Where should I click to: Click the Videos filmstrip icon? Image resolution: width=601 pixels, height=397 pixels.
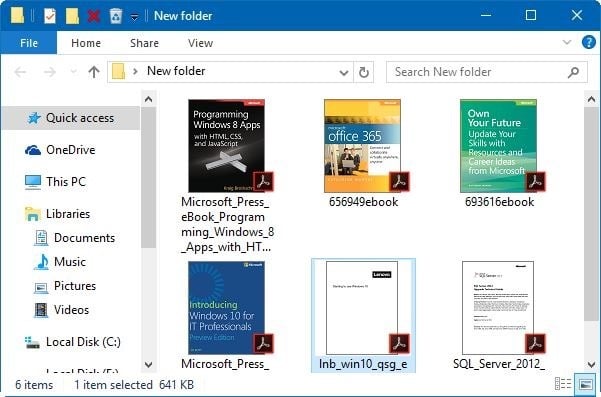[x=41, y=310]
